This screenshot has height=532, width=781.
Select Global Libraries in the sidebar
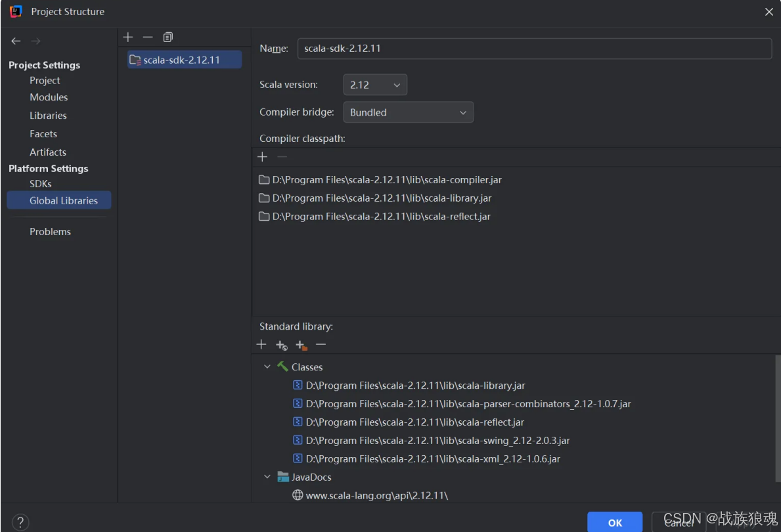pos(58,200)
